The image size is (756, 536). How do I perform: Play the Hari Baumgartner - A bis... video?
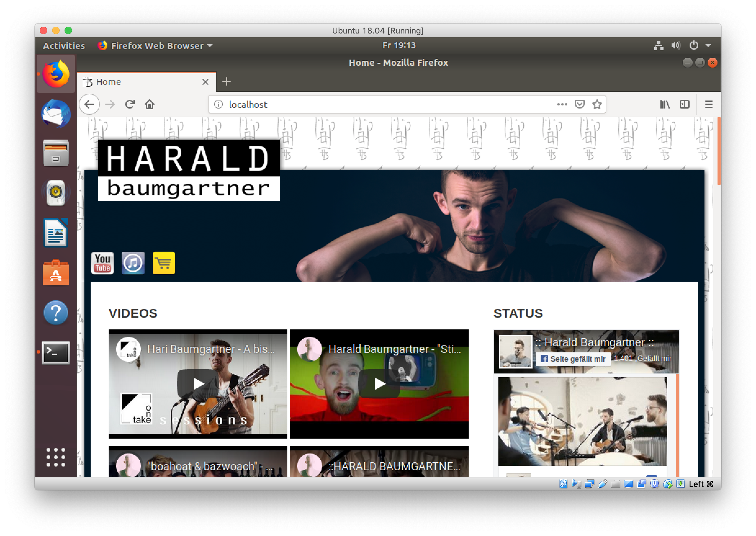click(198, 383)
